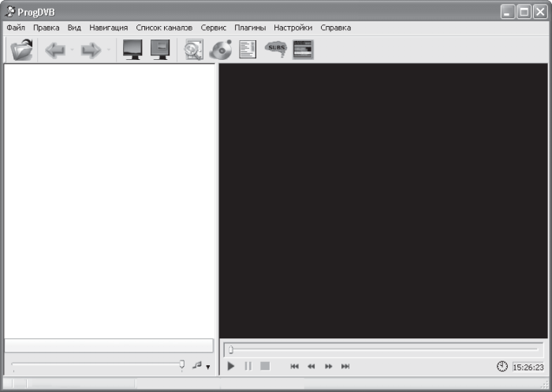Skip to next with the skip-forward button
This screenshot has width=552, height=392.
[345, 367]
